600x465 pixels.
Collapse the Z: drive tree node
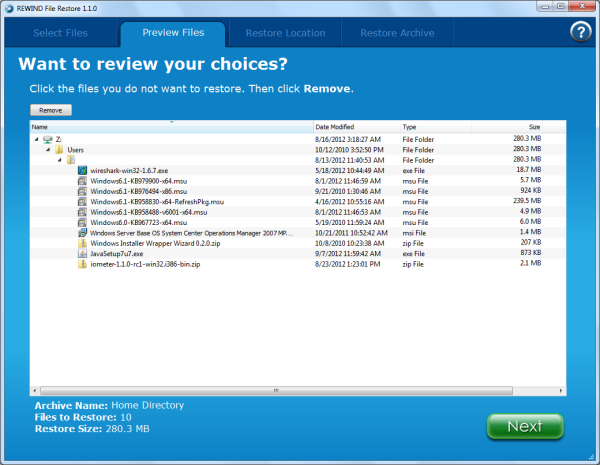(37, 139)
